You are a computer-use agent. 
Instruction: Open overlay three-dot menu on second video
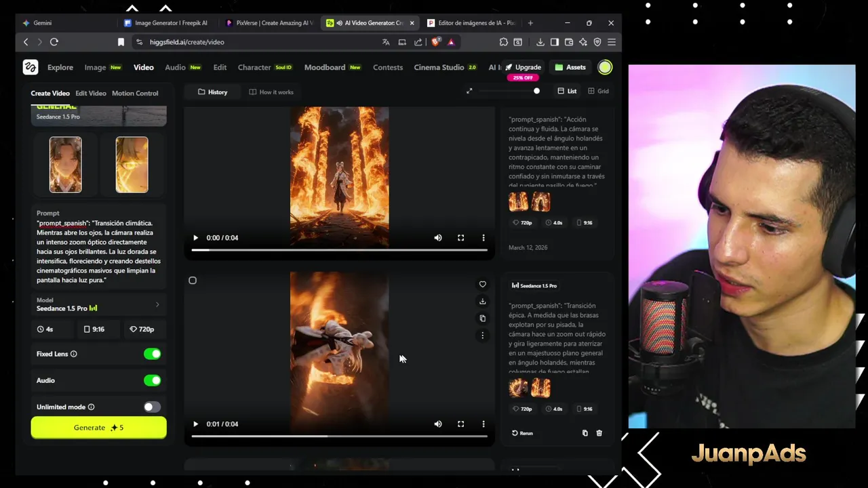[x=482, y=335]
